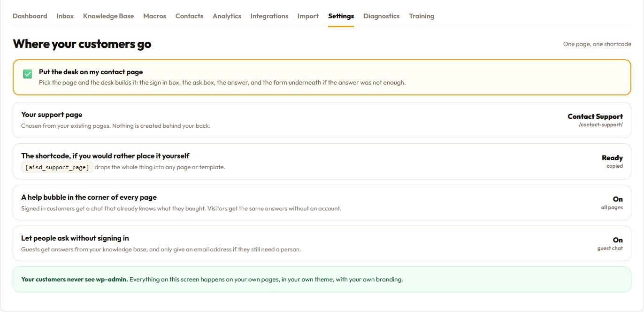644x312 pixels.
Task: Select the Contact Support page value
Action: (595, 117)
